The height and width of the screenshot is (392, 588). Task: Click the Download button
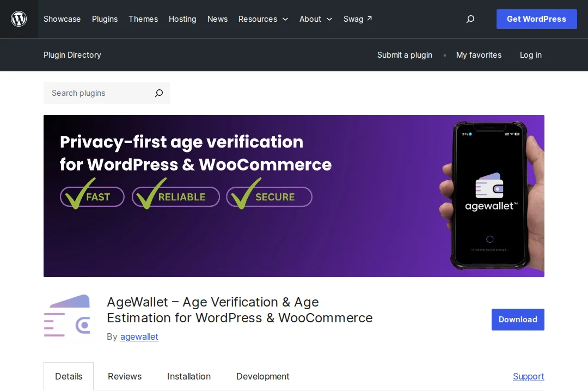[x=518, y=320]
